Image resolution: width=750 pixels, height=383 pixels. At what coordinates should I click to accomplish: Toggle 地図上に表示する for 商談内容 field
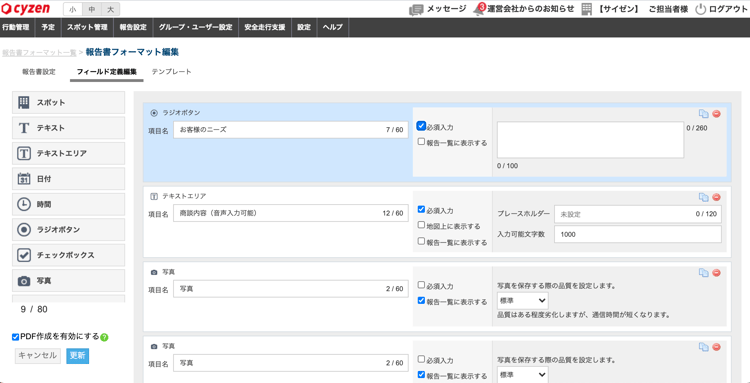(421, 225)
